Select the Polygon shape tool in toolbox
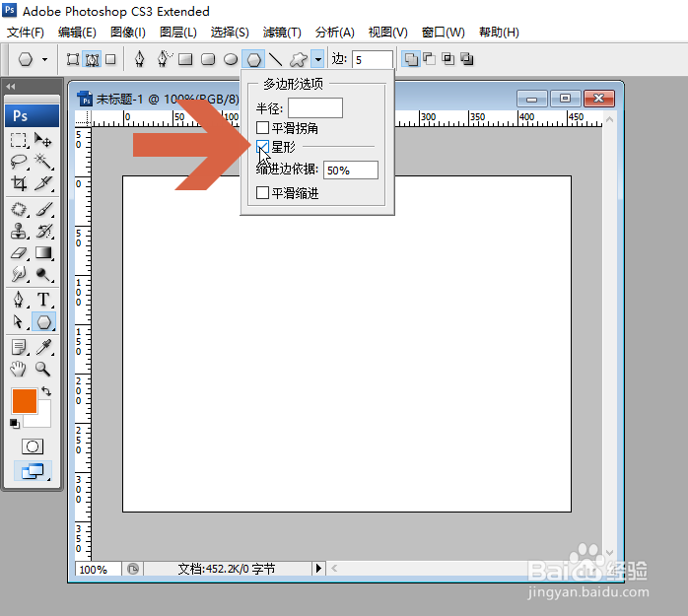688x616 pixels. coord(43,322)
